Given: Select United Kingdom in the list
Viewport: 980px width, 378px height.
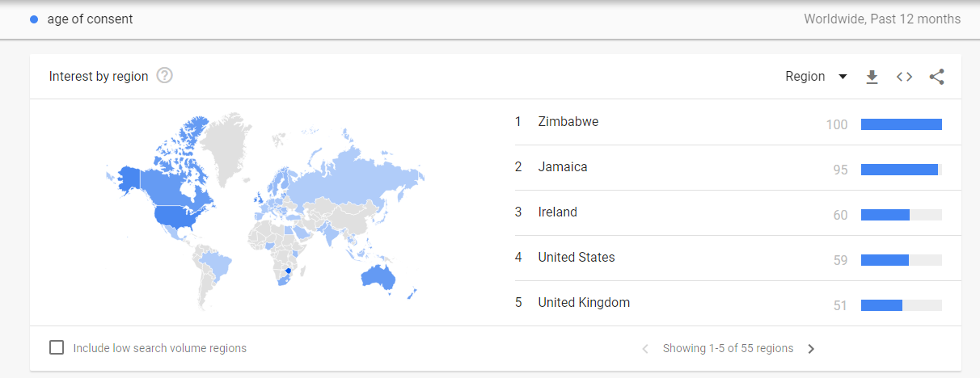Looking at the screenshot, I should click(x=584, y=303).
